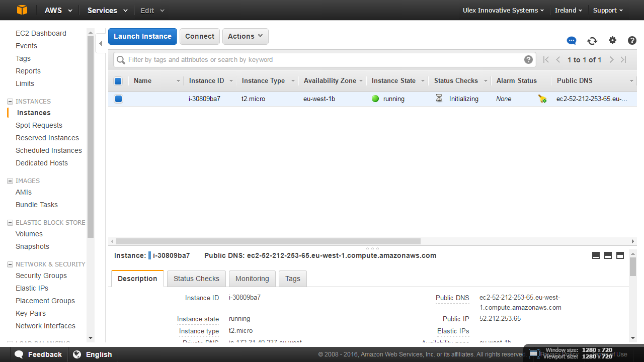Collapse the left navigation sidebar arrow
This screenshot has height=362, width=644.
coord(101,44)
